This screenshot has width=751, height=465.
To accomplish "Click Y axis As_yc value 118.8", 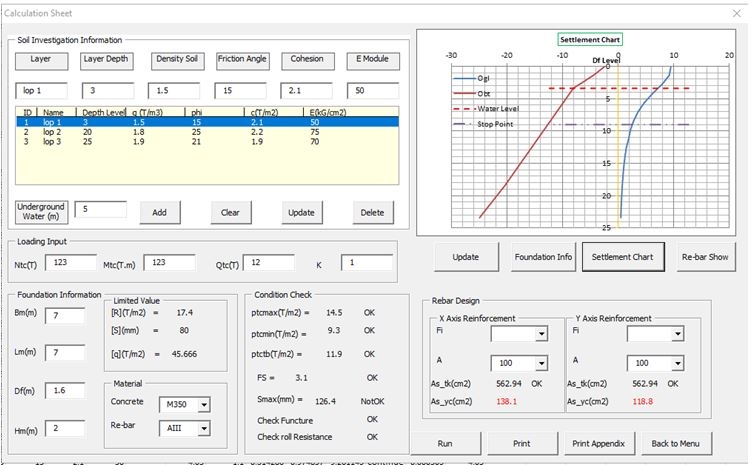I will 642,401.
